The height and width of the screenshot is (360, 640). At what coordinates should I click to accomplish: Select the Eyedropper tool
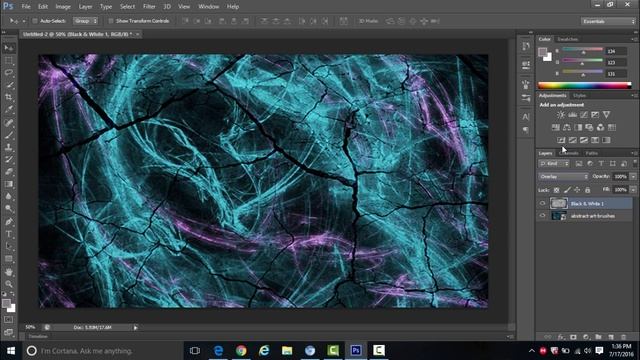(x=9, y=109)
